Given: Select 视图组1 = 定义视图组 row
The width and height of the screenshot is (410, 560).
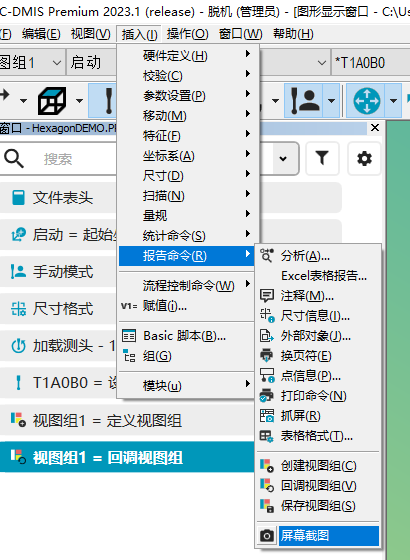Looking at the screenshot, I should (127, 421).
